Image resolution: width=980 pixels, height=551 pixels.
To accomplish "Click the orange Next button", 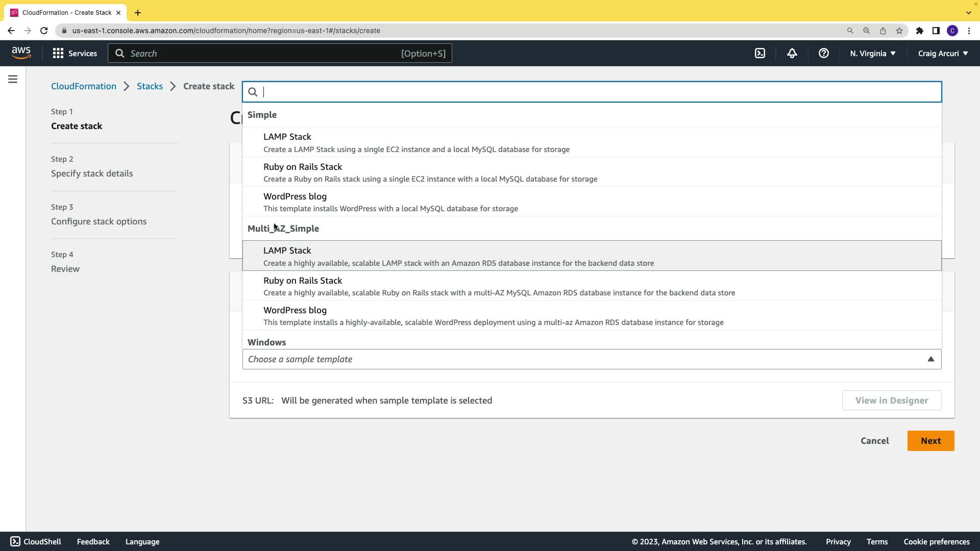I will pyautogui.click(x=930, y=441).
